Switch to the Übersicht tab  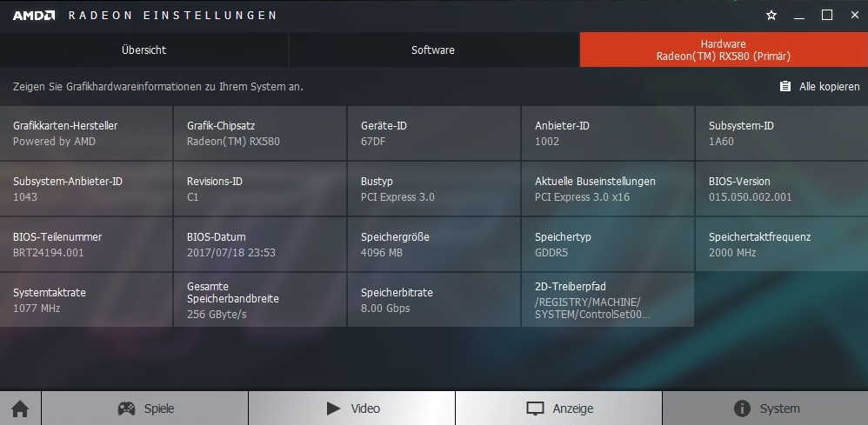click(x=144, y=50)
